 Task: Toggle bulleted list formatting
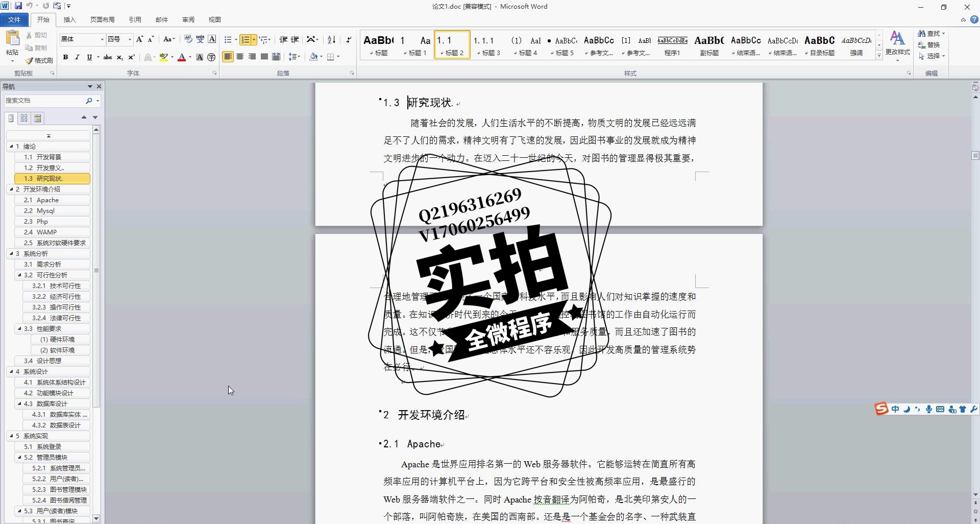228,39
